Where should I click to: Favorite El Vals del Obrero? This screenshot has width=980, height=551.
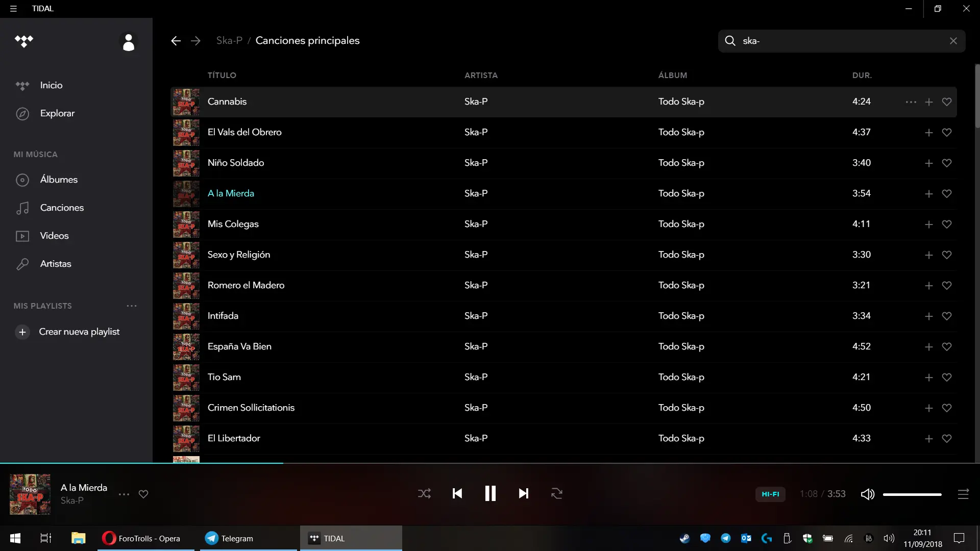pos(947,133)
